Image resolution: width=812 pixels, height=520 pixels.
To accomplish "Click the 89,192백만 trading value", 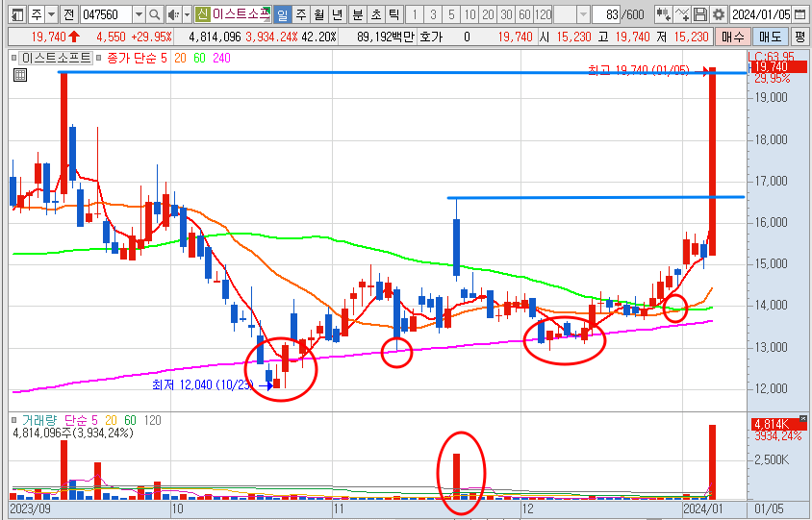I will pos(385,37).
